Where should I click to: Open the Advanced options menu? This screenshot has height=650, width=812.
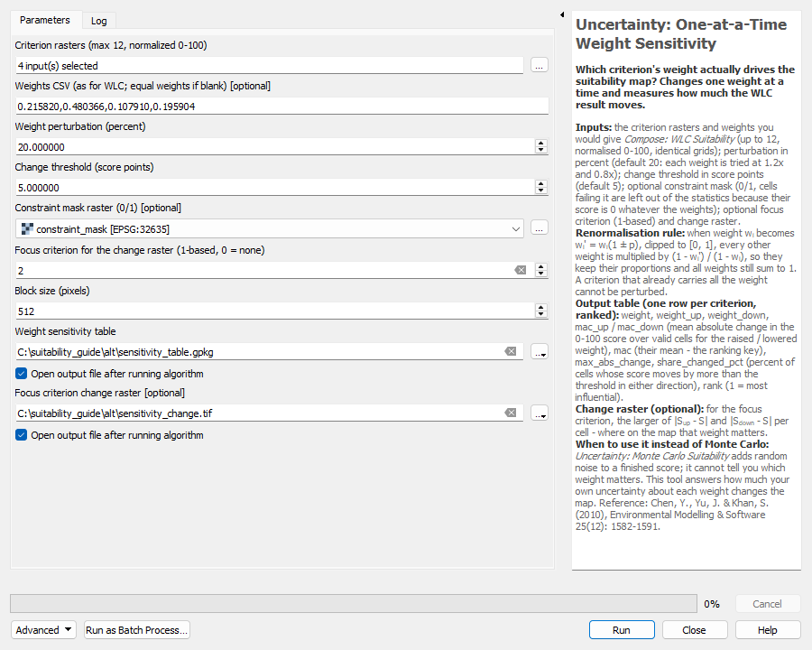coord(43,630)
